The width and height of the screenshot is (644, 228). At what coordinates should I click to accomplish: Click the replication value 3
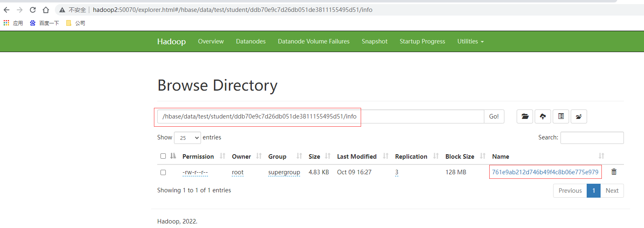pyautogui.click(x=397, y=172)
